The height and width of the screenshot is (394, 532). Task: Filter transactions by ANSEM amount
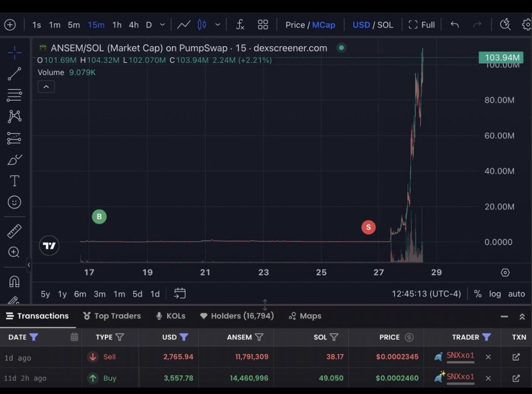click(259, 337)
